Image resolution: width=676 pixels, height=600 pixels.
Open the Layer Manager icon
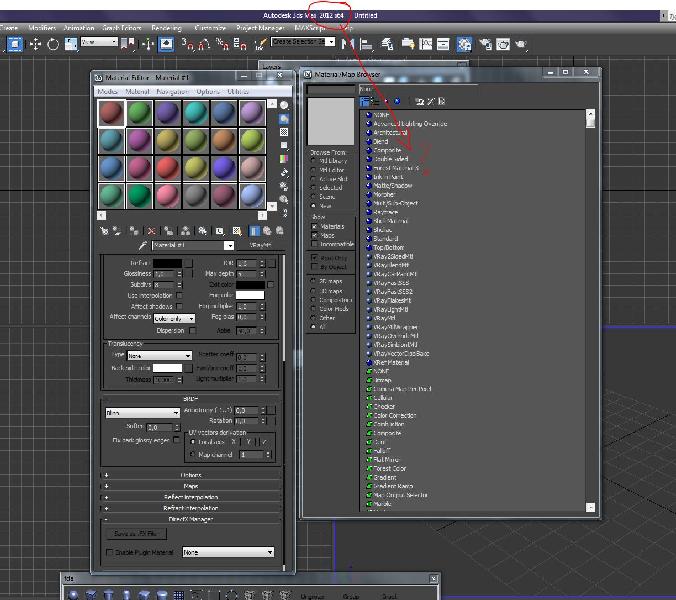coord(387,44)
